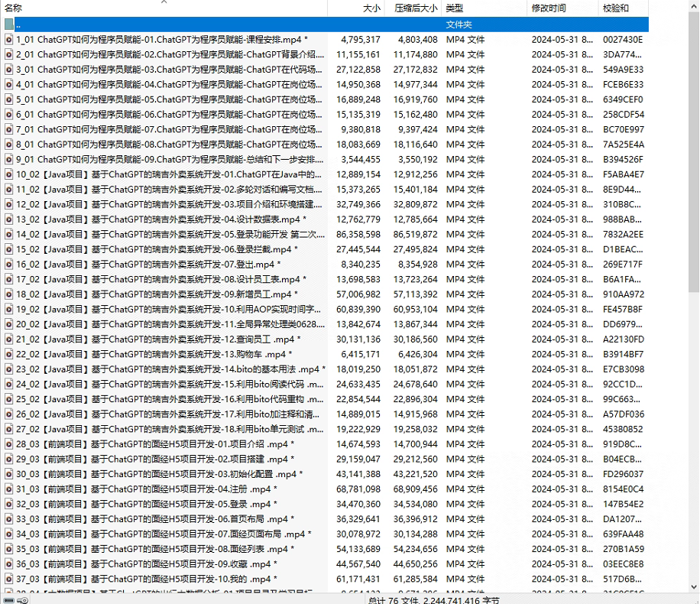
Task: Click the 校验和 column header
Action: 615,8
